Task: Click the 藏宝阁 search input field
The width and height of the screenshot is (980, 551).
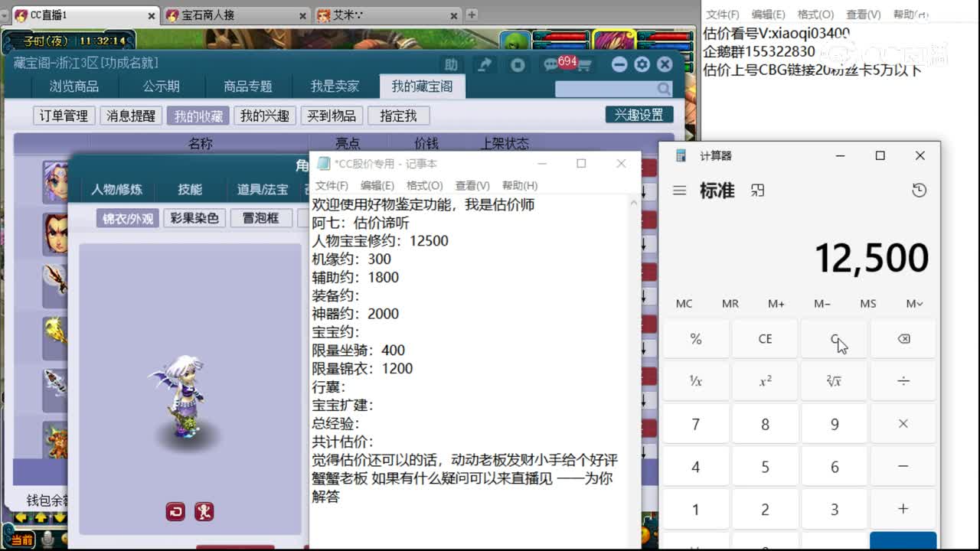Action: [605, 89]
